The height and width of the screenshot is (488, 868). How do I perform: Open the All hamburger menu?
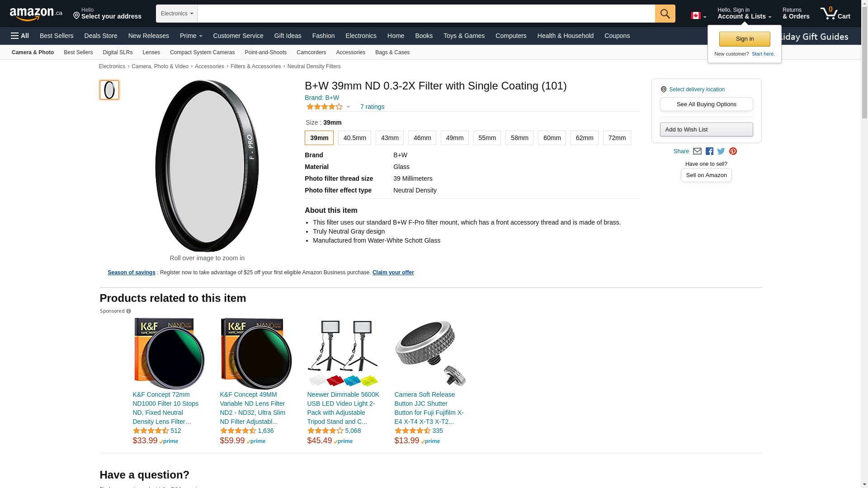point(20,36)
